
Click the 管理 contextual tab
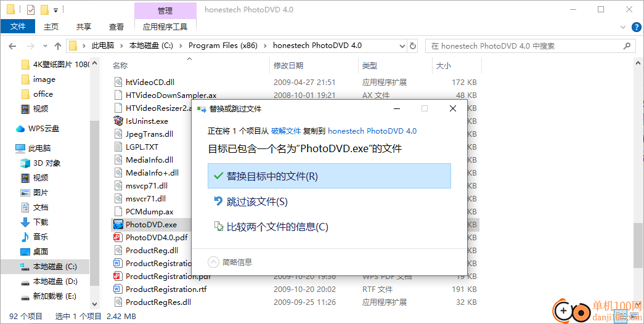165,10
